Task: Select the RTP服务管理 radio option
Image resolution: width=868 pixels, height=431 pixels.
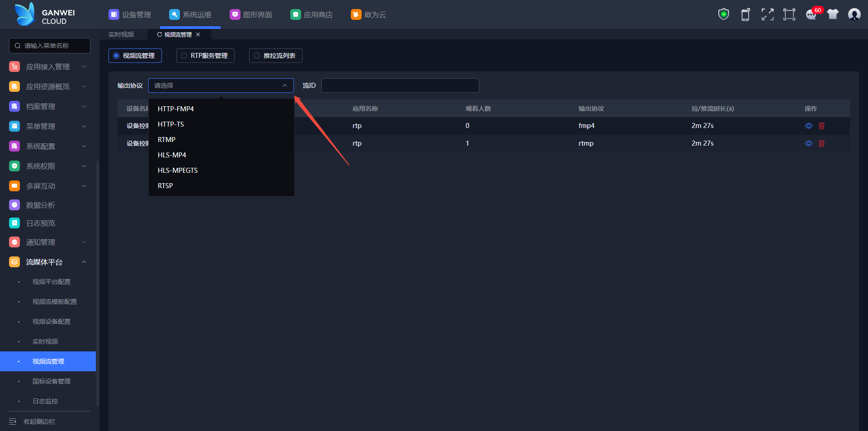Action: click(x=205, y=56)
